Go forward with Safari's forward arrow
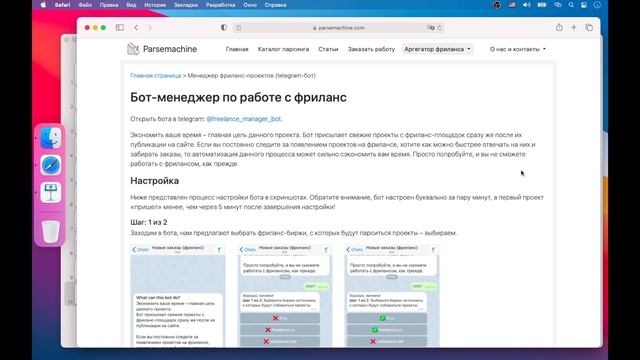640x360 pixels. 150,27
